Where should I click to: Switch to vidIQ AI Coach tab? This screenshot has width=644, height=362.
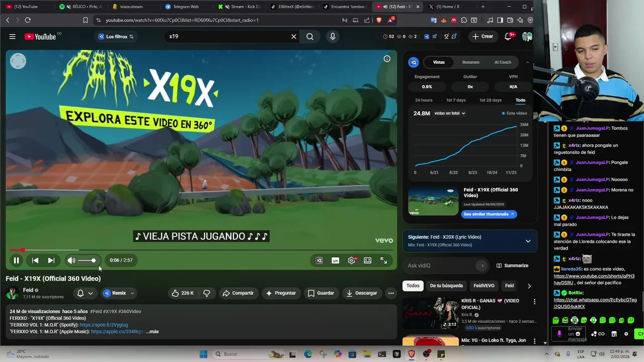503,62
